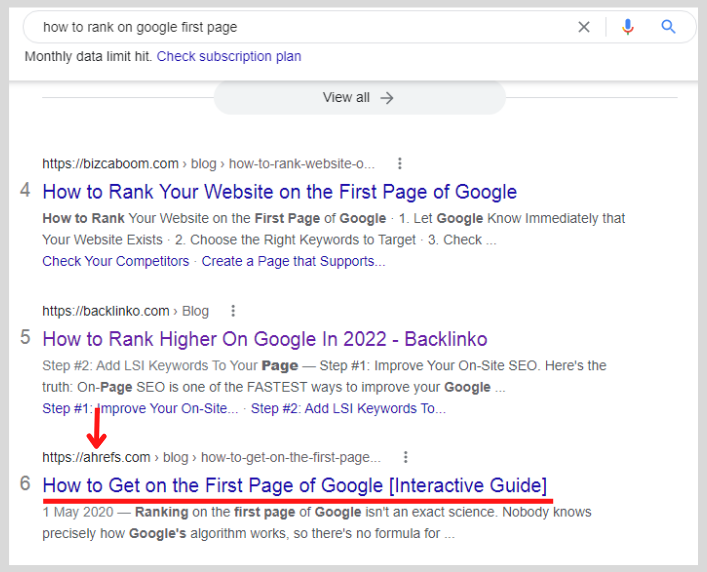
Task: Click the View all arrow button
Action: [x=359, y=97]
